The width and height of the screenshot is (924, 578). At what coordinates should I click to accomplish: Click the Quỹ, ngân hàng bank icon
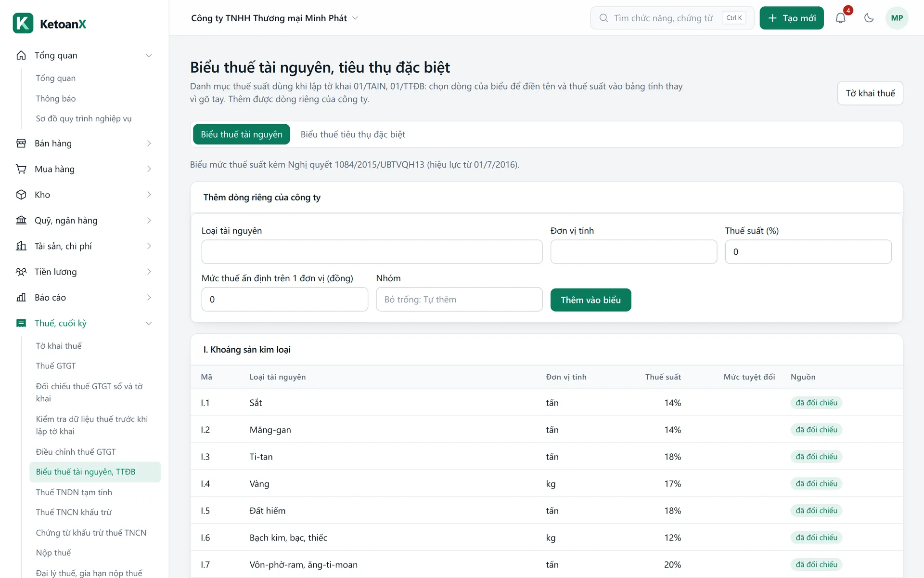point(21,221)
